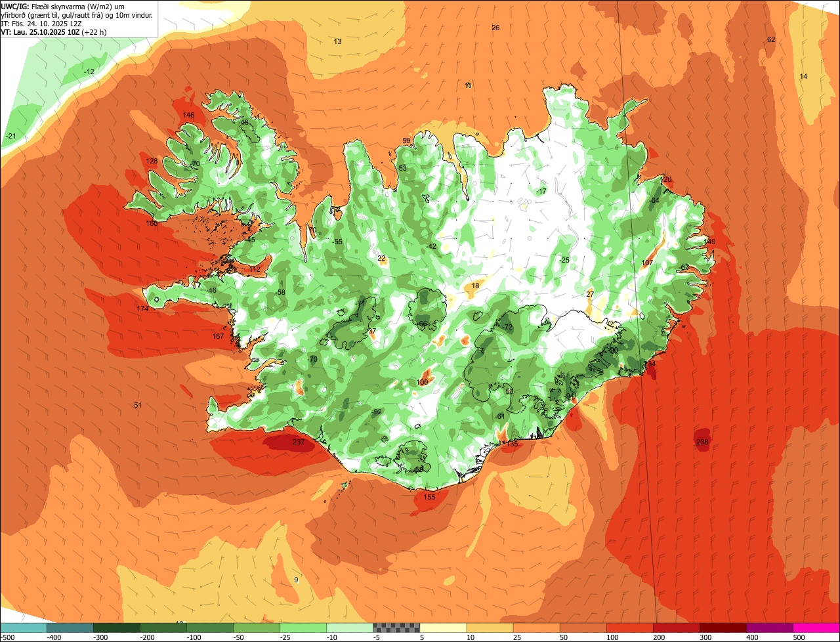Image resolution: width=840 pixels, height=642 pixels.
Task: Click the valid time 'VT: Lau. 25.10.2025 10Z (+22 h)'
Action: point(54,32)
